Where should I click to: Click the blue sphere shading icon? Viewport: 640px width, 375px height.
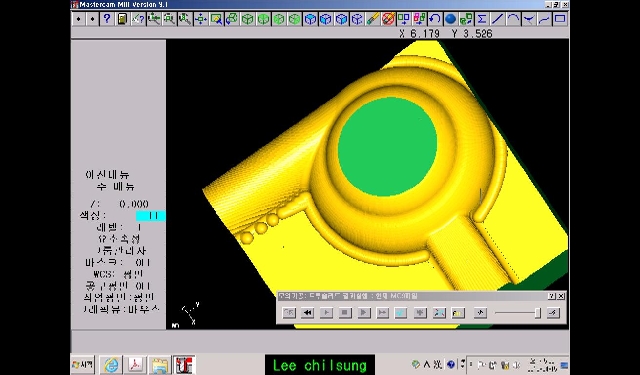pos(450,19)
